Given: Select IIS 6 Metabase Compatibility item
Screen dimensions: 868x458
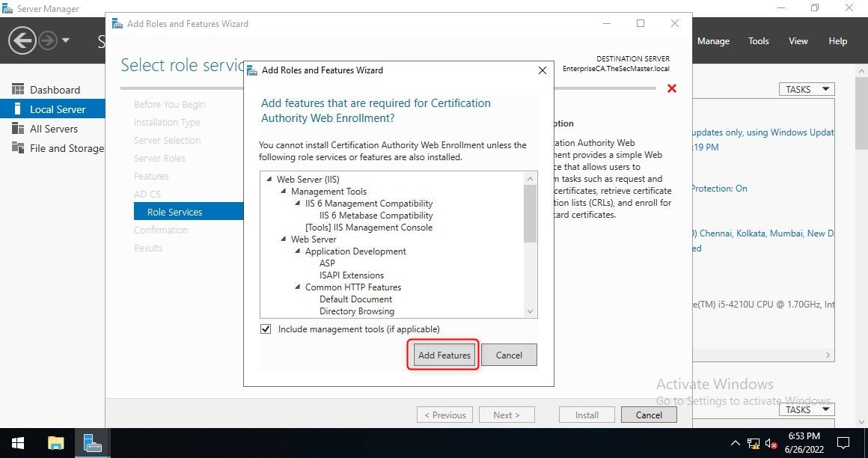Looking at the screenshot, I should 376,216.
